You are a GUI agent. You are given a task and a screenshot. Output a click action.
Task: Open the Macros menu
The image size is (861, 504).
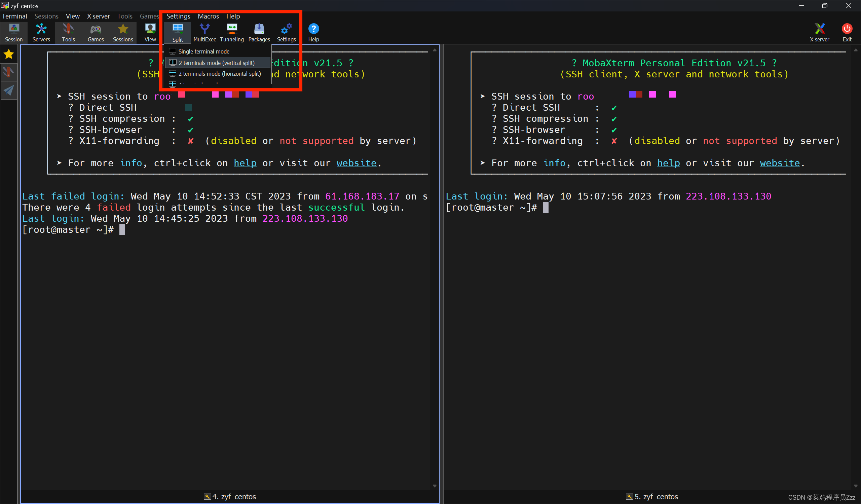click(x=208, y=16)
